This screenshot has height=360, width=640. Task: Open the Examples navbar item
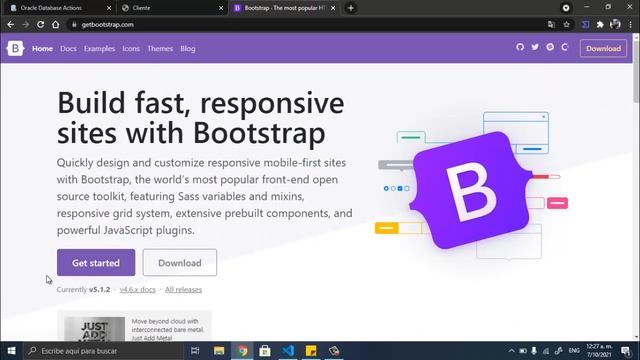(99, 49)
